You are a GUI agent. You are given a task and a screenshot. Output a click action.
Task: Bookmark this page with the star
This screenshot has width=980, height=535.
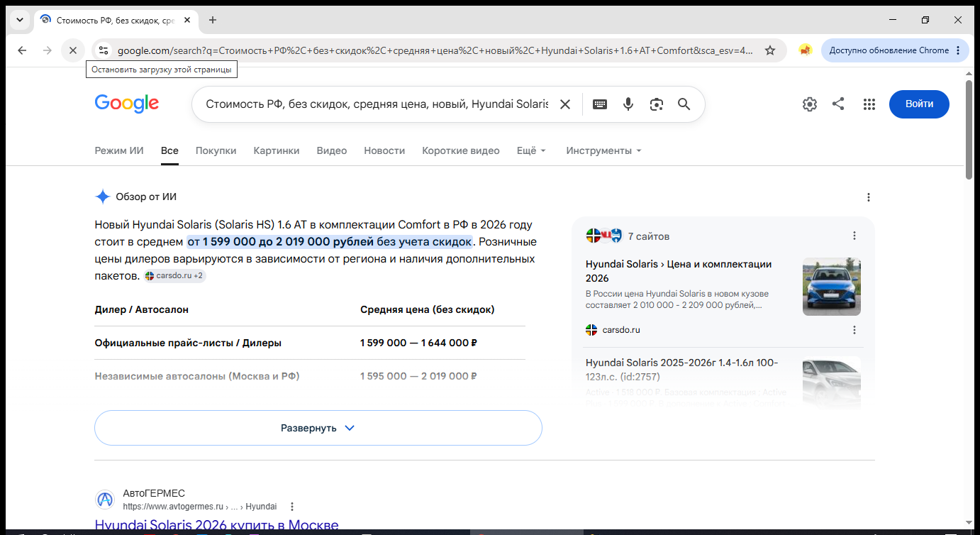770,50
